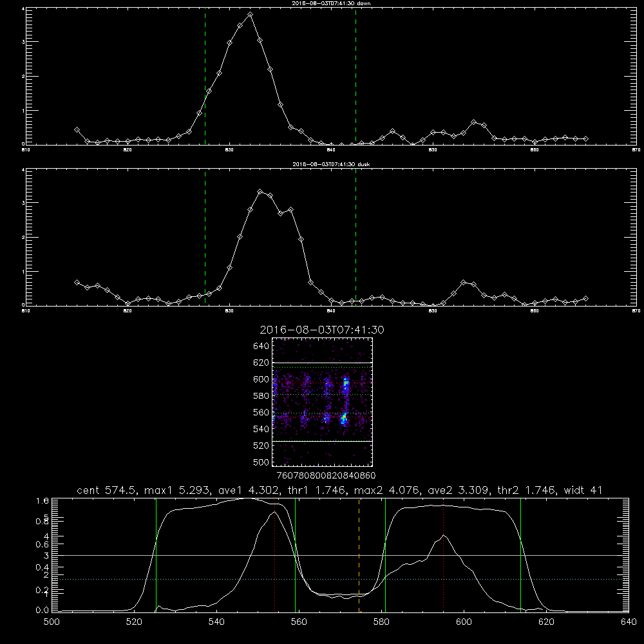The image size is (644, 644).
Task: Click the last data marker on the dusk curve
Action: (x=585, y=299)
